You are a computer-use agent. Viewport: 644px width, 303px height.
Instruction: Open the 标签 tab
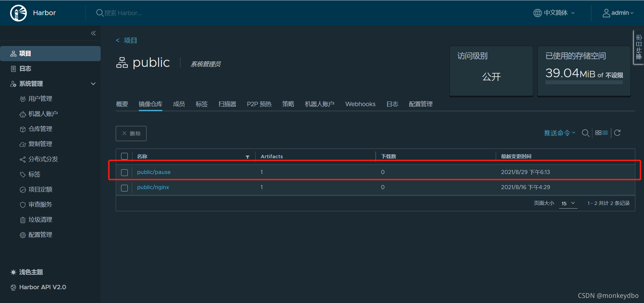pyautogui.click(x=202, y=104)
